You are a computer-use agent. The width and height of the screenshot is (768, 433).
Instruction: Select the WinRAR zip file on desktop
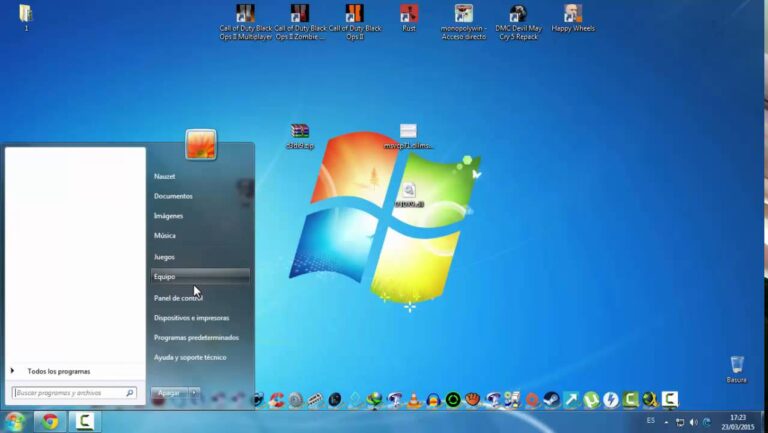[x=300, y=136]
